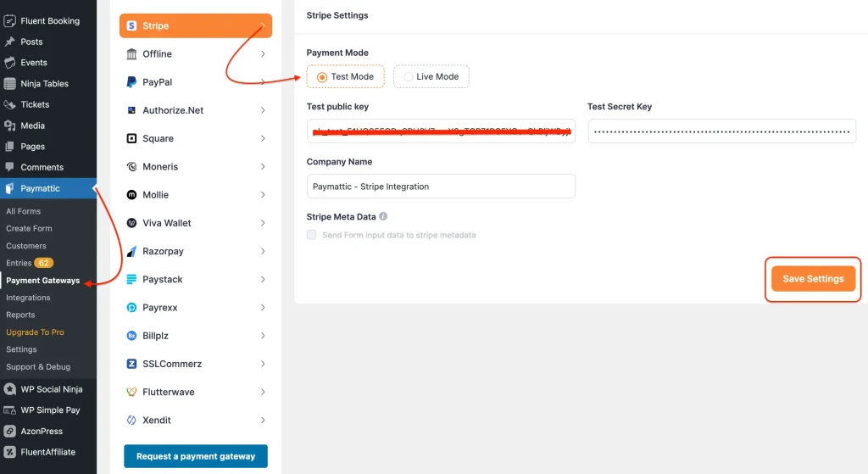Click the Tickets icon in sidebar
Image resolution: width=868 pixels, height=474 pixels.
[9, 104]
